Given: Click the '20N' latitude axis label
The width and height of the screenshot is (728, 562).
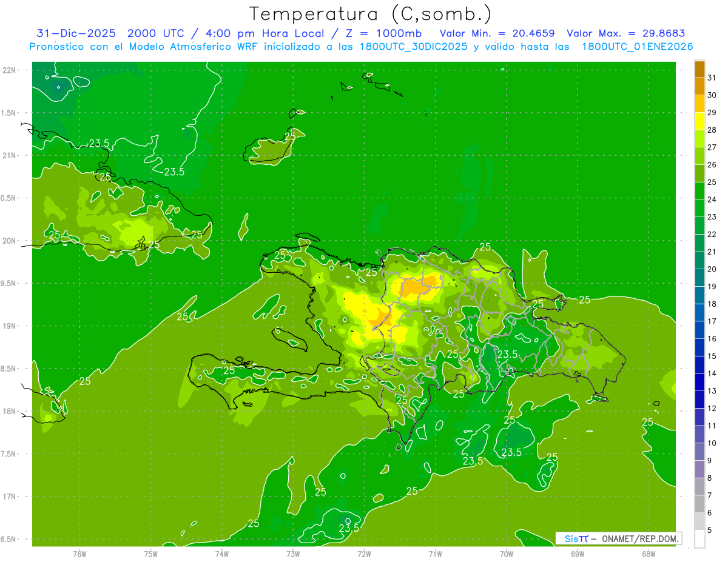Looking at the screenshot, I should pyautogui.click(x=10, y=241).
